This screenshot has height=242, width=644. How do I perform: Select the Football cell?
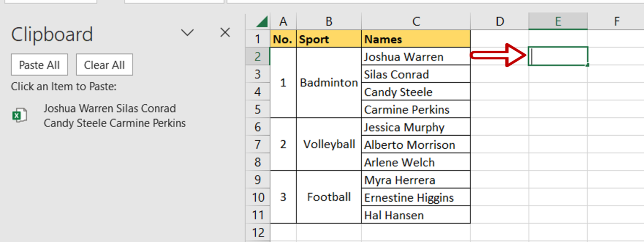point(329,197)
